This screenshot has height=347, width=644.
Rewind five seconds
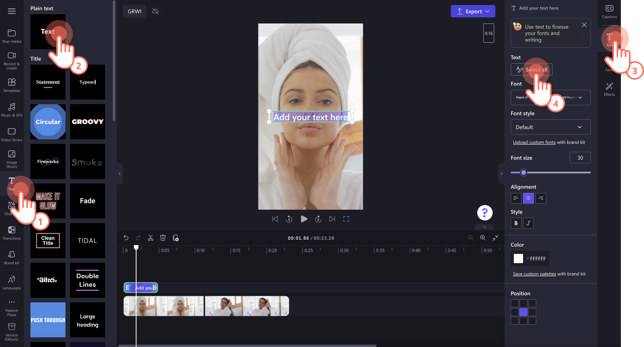tap(289, 219)
